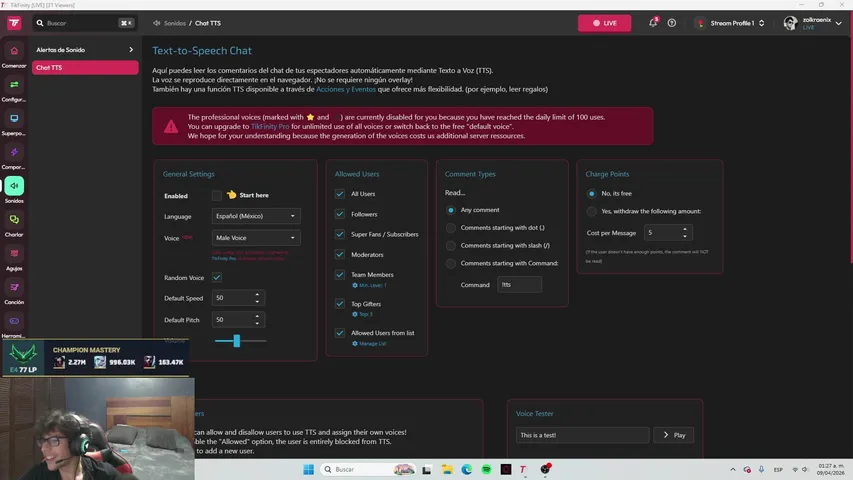853x480 pixels.
Task: Toggle Moderators checkbox
Action: 339,255
